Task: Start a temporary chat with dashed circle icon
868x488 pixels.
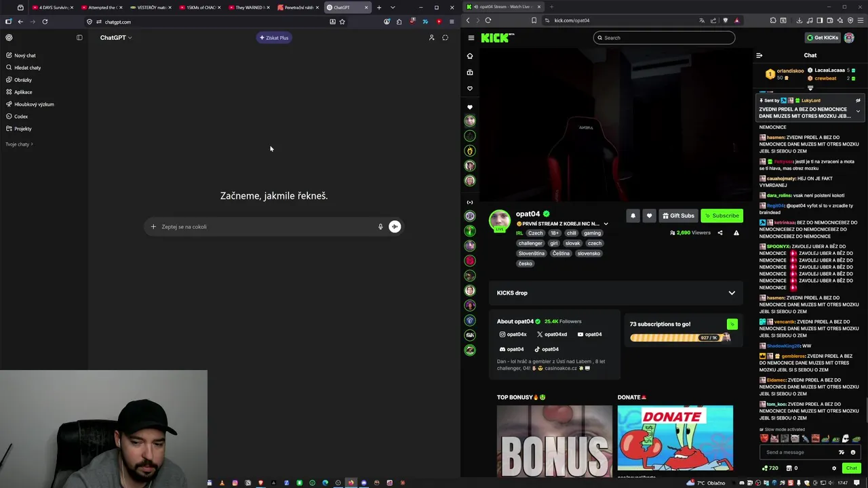Action: click(x=445, y=38)
